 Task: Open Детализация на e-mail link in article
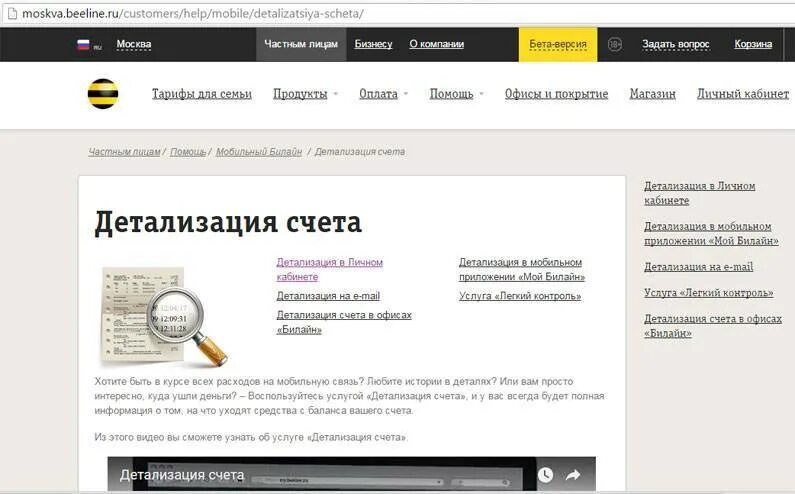[x=328, y=296]
